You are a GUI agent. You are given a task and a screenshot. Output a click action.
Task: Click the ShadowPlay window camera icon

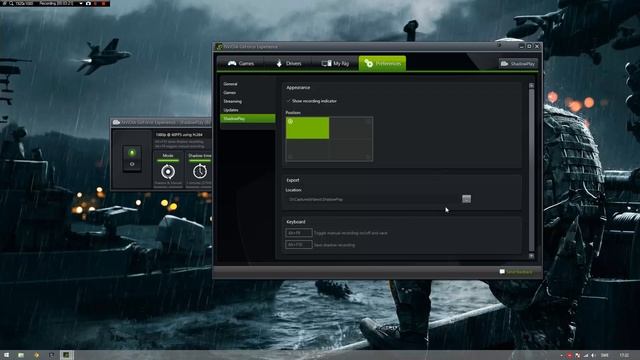(x=116, y=122)
